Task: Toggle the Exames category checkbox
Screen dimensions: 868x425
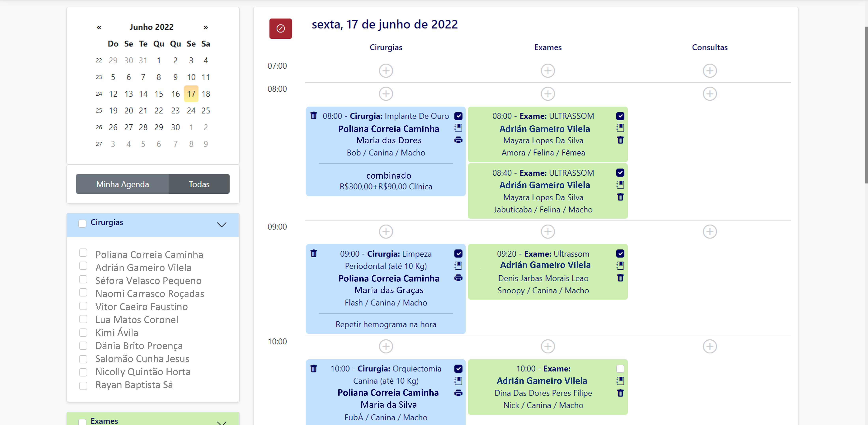Action: (x=82, y=422)
